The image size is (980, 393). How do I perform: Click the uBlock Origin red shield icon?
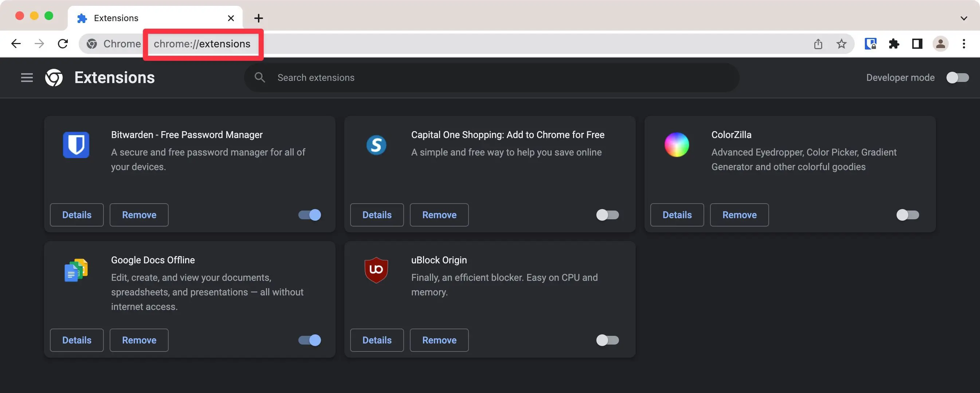point(376,270)
